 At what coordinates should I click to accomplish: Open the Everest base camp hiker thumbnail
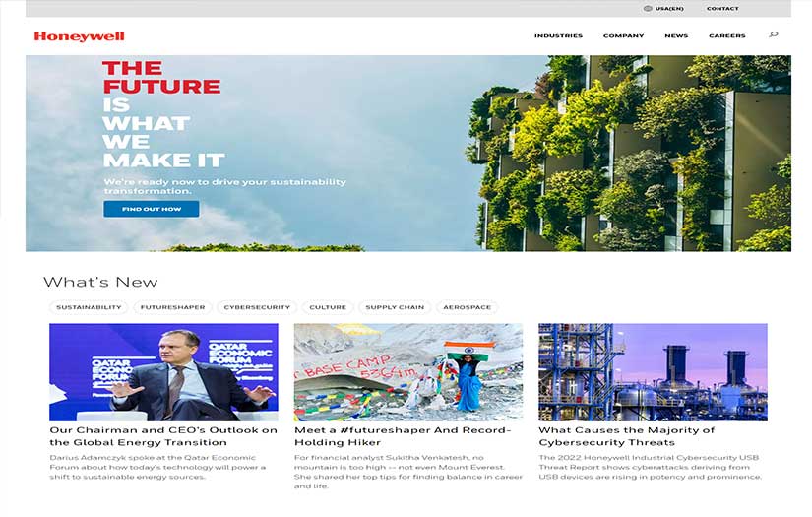click(408, 372)
